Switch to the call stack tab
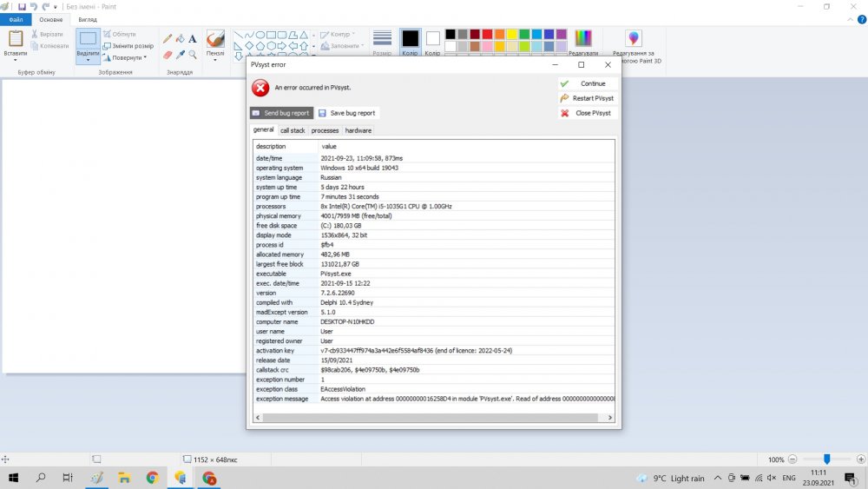The width and height of the screenshot is (868, 489). (x=293, y=130)
